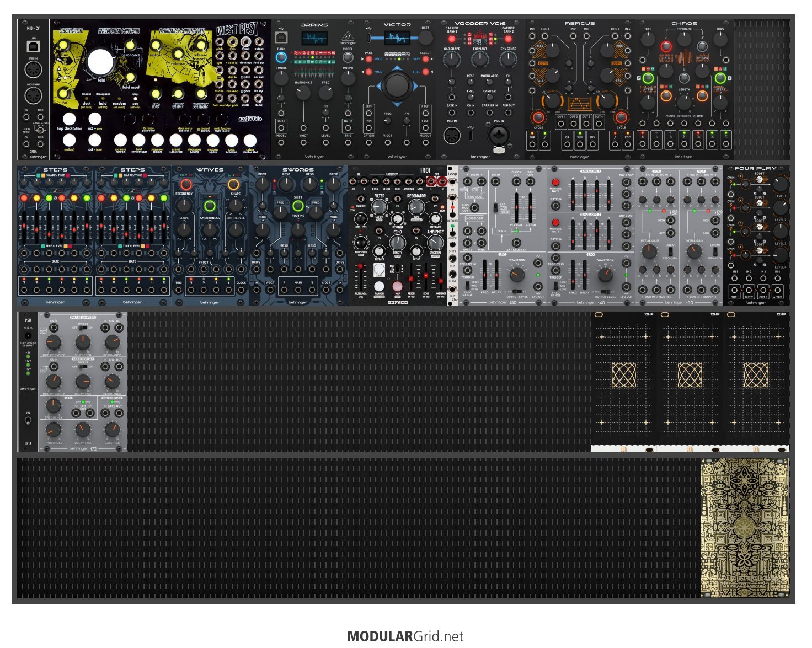Push Envelope 2 MANUAL GATE button on module 140

point(555,223)
